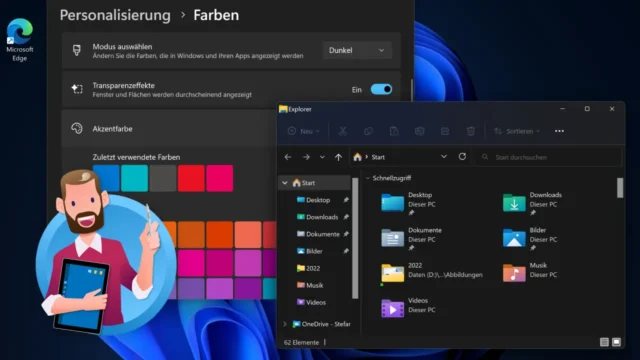
Task: Switch to large icons view in status bar
Action: (616, 342)
